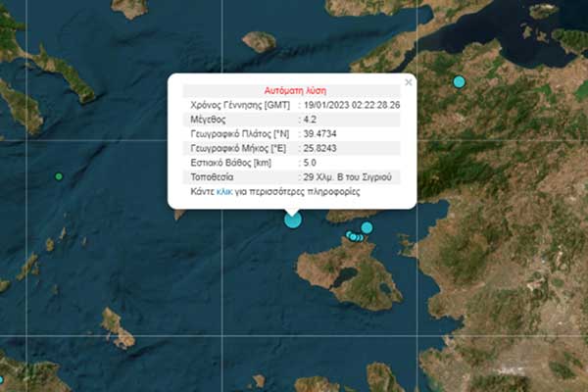This screenshot has width=588, height=392.
Task: Click the small island at top center
Action: [x=259, y=41]
